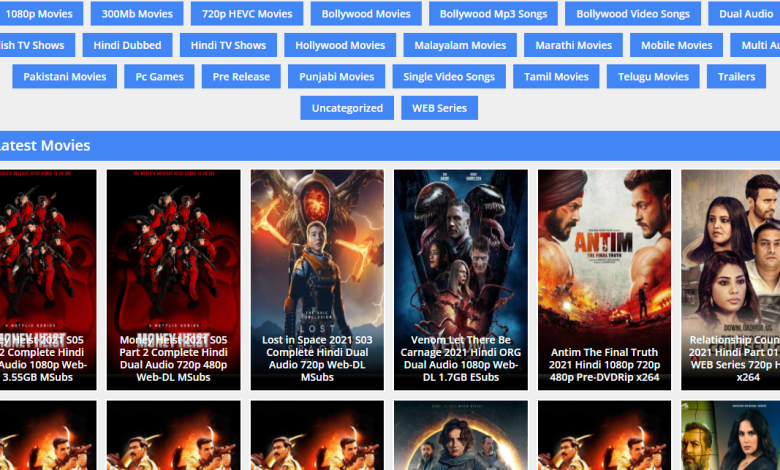Open the Hindi TV Shows category
The height and width of the screenshot is (470, 780).
click(228, 45)
